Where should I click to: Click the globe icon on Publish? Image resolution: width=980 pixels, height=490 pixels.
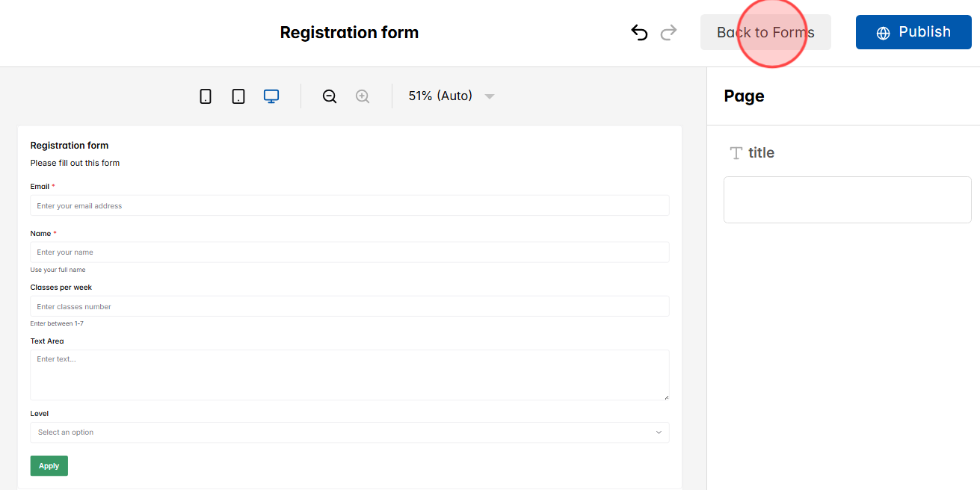[x=883, y=33]
